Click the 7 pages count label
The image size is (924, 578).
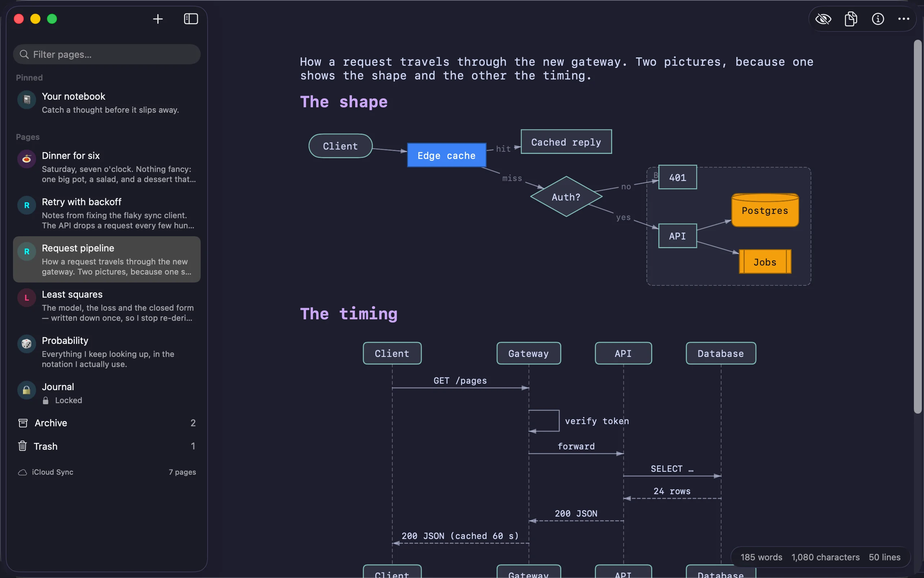click(183, 472)
